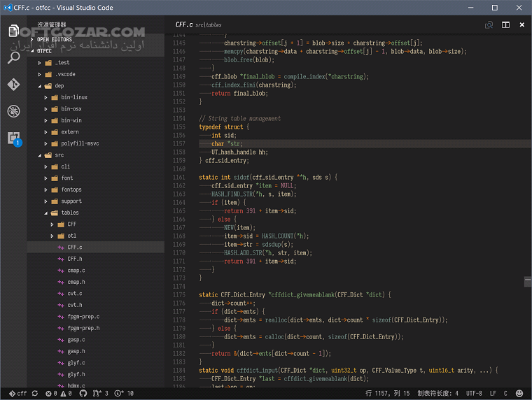Place cursor on line 1157 char *str
The width and height of the screenshot is (532, 400).
(x=227, y=144)
